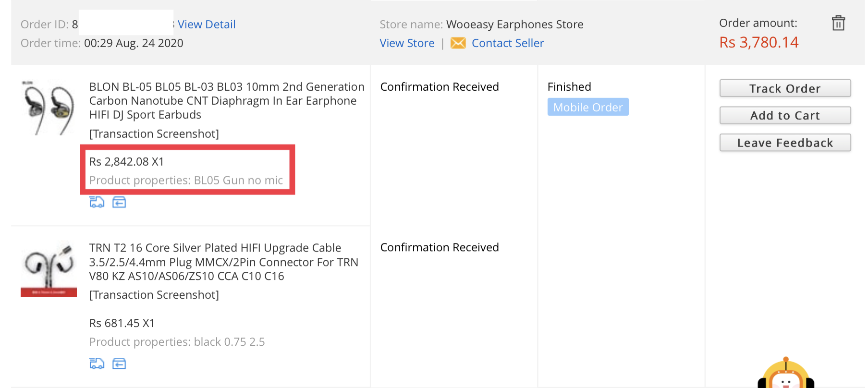
Task: Click the Leave Feedback button
Action: coord(785,143)
